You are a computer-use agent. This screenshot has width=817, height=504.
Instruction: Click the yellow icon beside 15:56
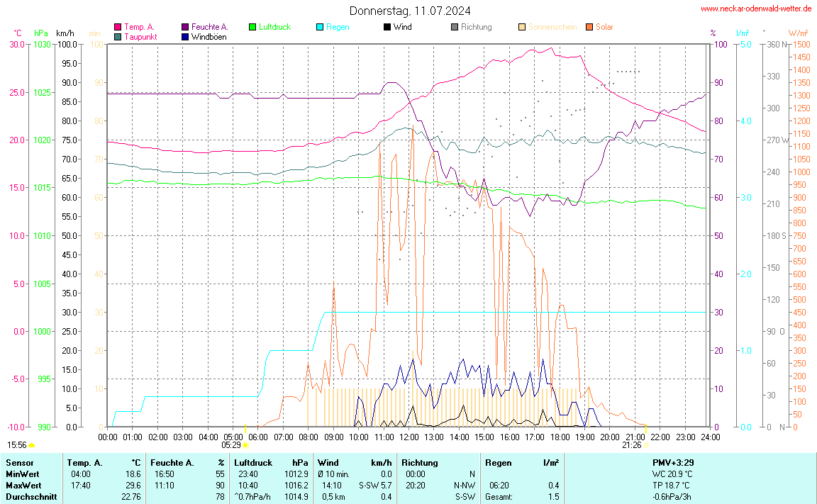(x=32, y=445)
